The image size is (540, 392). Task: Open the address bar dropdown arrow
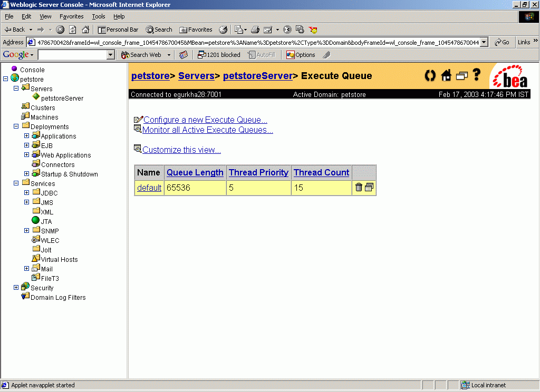click(484, 42)
